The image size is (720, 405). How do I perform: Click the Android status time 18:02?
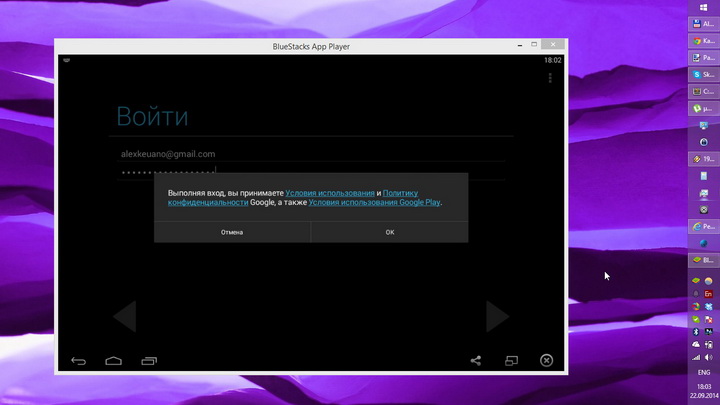(x=552, y=60)
